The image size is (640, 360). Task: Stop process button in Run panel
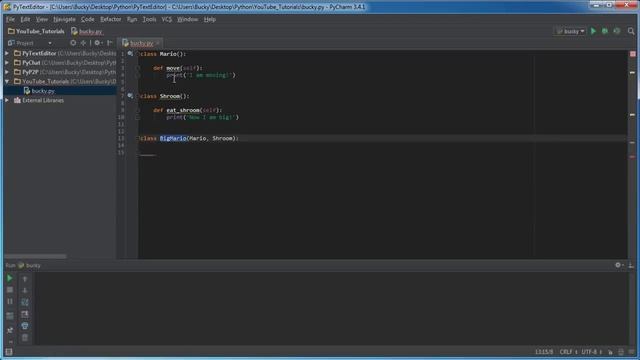tap(10, 290)
